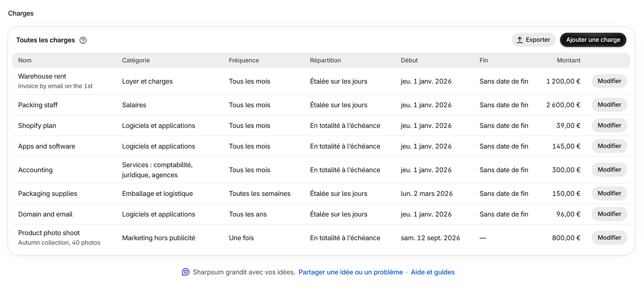Click the upload arrow icon in Exporter
This screenshot has height=289, width=644.
[520, 40]
